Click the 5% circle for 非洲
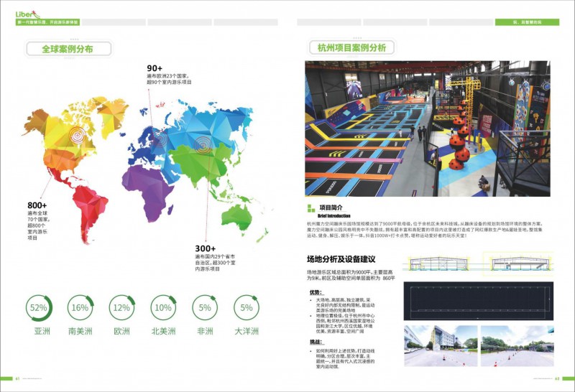This screenshot has height=392, width=575. tap(205, 308)
